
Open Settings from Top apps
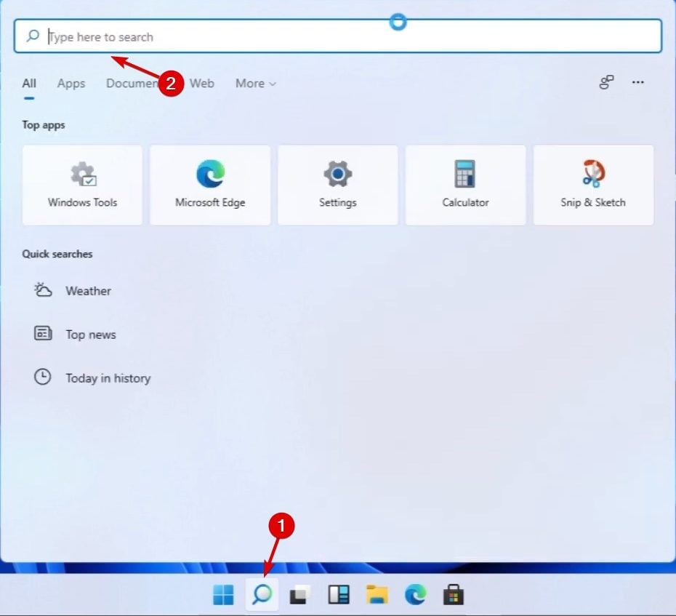337,184
